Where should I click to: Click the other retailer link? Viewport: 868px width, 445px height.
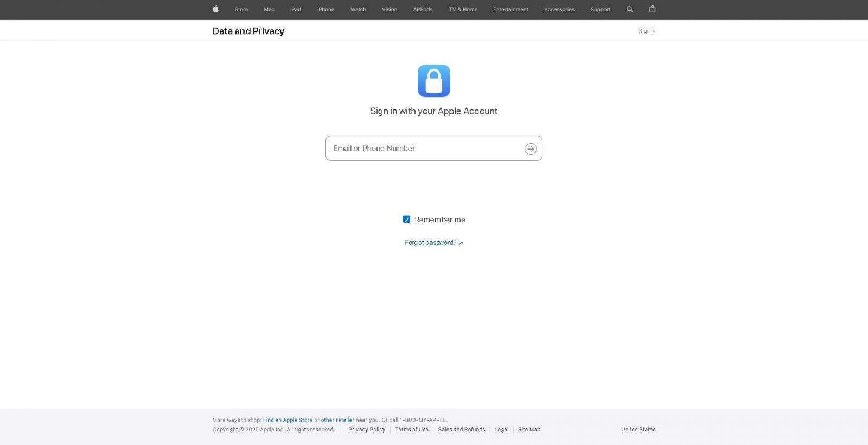(337, 420)
